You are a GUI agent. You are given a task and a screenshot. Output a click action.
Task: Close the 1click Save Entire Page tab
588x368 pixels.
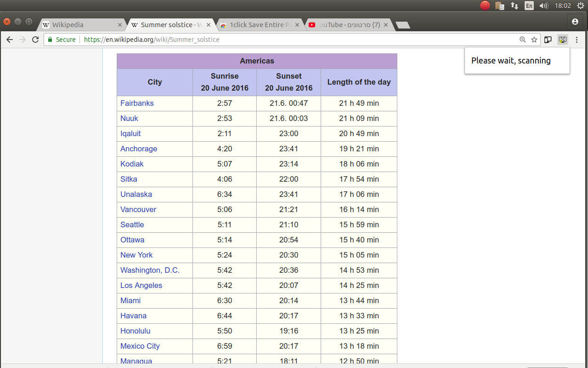[x=297, y=25]
